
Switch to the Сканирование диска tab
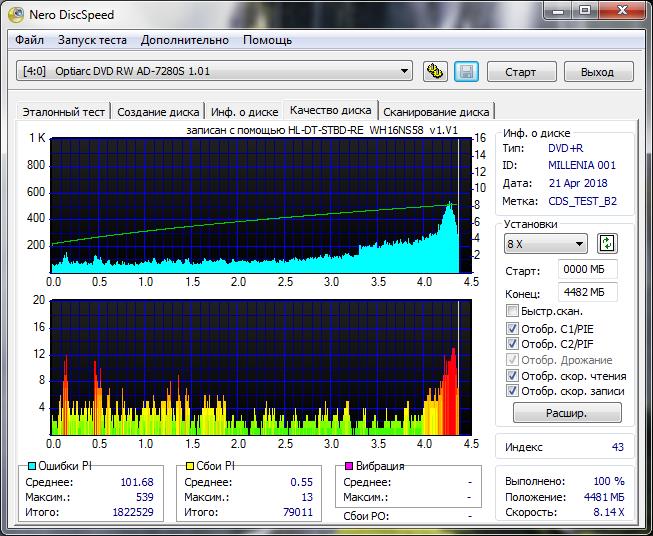[x=436, y=112]
